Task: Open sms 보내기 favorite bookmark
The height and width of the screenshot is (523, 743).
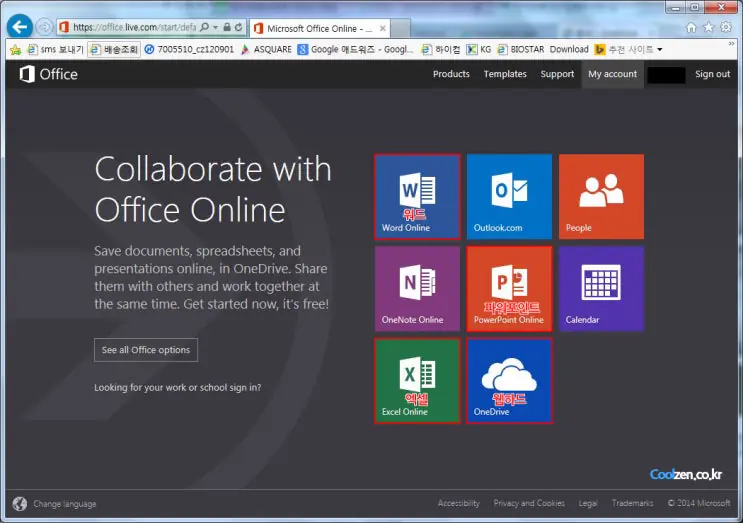Action: pos(55,49)
